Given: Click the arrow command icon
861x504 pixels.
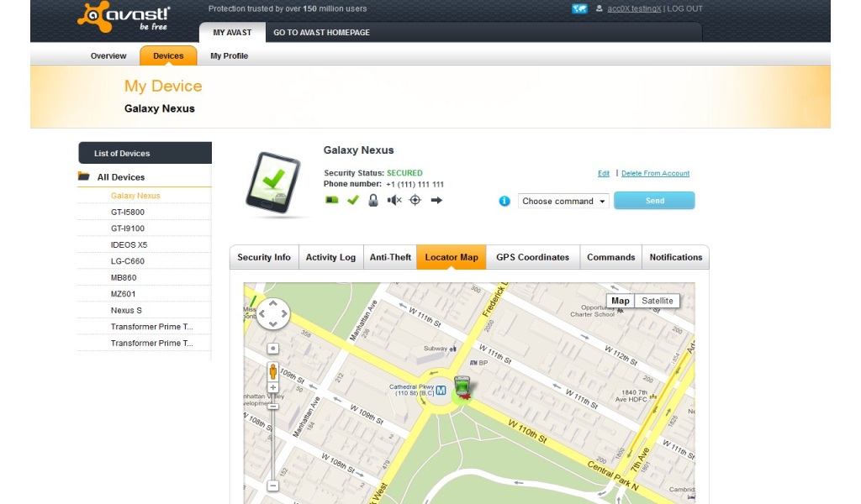Looking at the screenshot, I should (434, 200).
